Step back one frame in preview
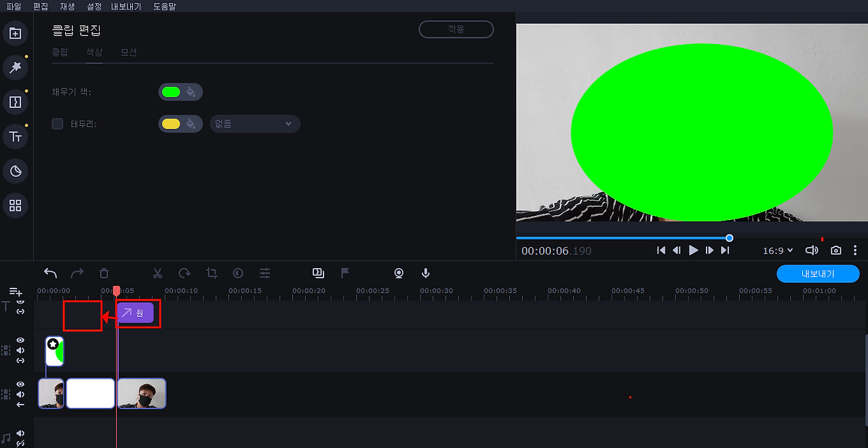 click(677, 250)
